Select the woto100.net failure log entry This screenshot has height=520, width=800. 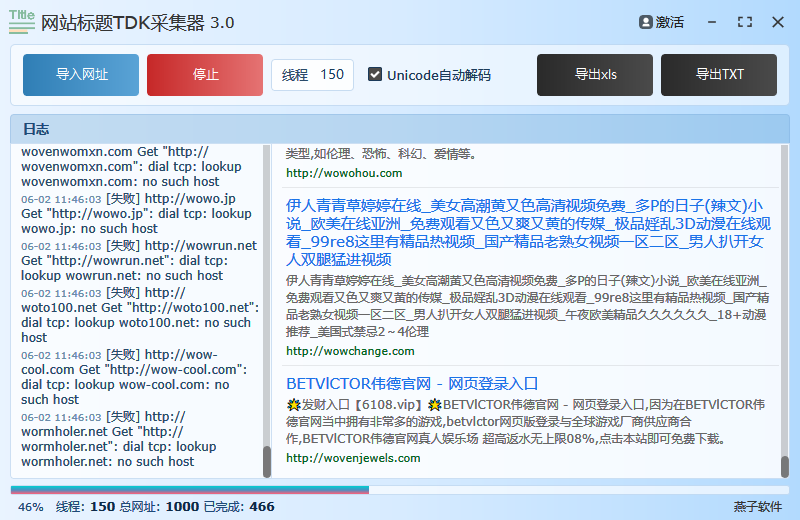pyautogui.click(x=140, y=315)
